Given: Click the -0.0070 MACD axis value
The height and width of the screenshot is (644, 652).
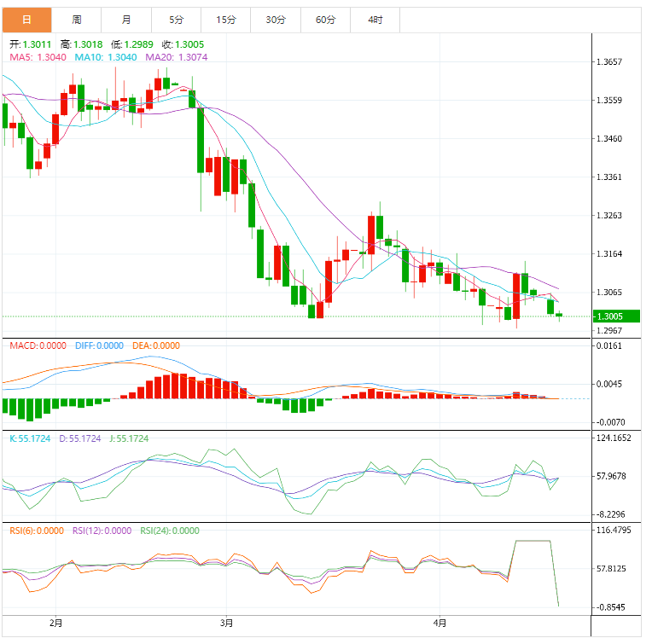Looking at the screenshot, I should click(610, 422).
